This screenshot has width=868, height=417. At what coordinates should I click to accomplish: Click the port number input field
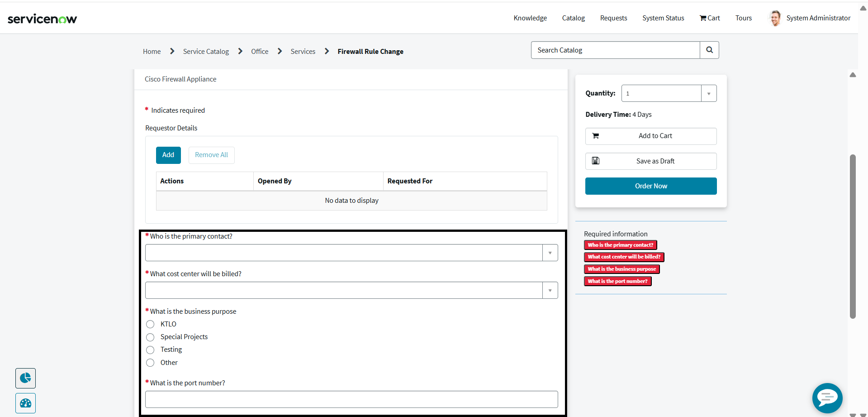(351, 399)
